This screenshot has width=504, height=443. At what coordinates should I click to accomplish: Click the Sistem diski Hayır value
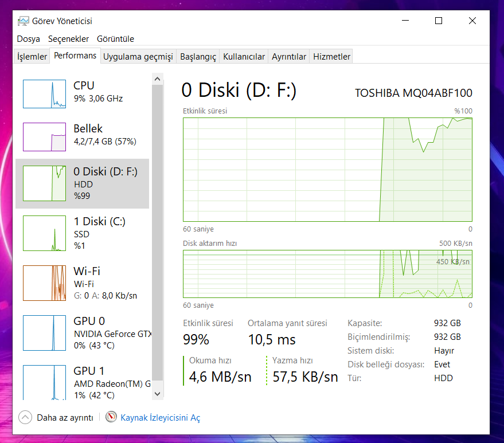[x=444, y=351]
